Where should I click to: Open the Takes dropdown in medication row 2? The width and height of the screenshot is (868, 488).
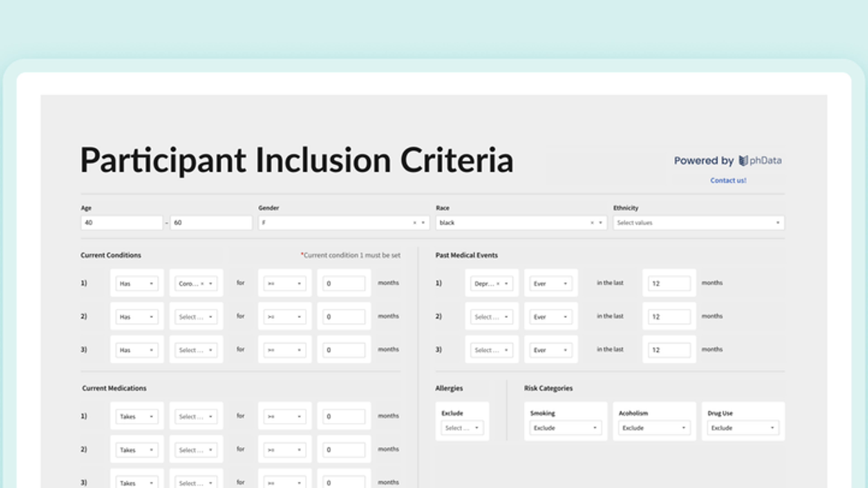tap(137, 450)
